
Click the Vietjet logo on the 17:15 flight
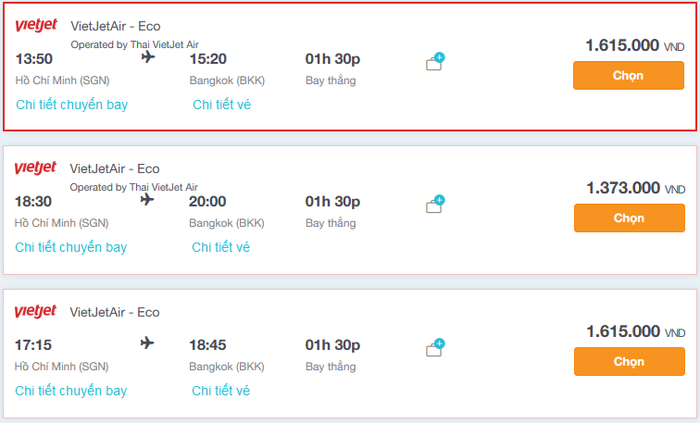(x=35, y=311)
